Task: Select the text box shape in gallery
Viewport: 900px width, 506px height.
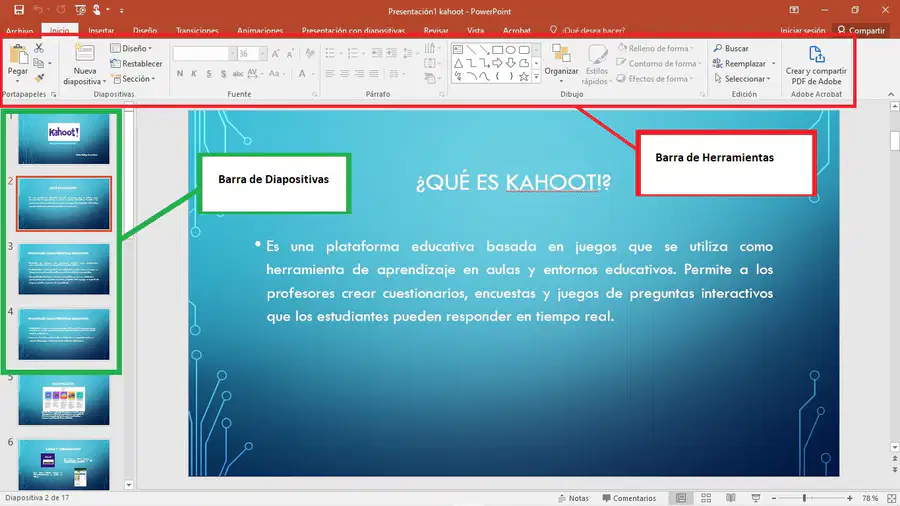Action: tap(458, 50)
